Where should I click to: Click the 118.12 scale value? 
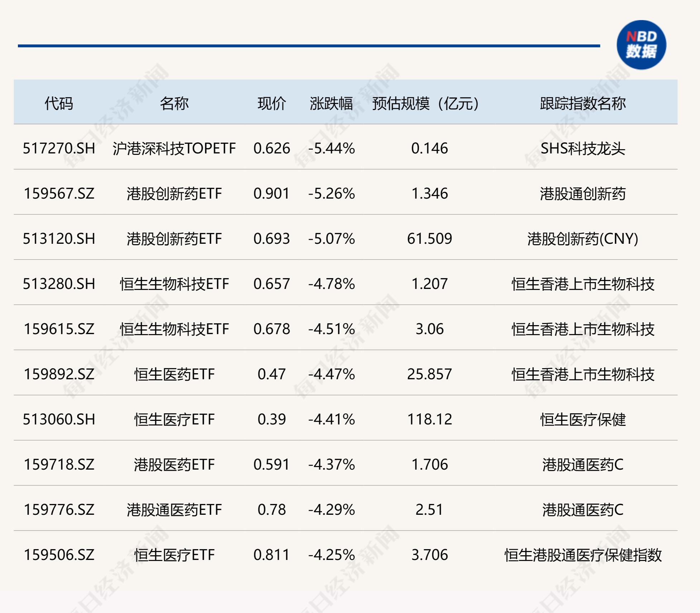coord(430,419)
